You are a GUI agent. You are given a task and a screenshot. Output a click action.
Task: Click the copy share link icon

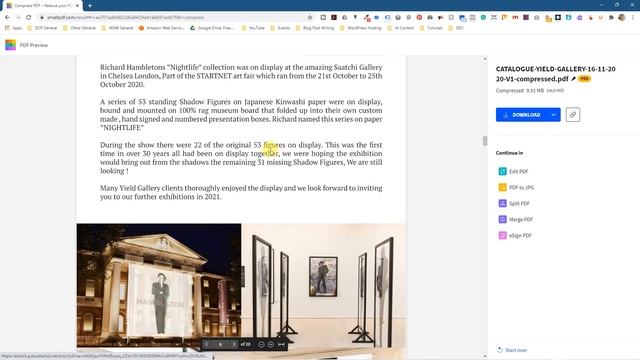pyautogui.click(x=573, y=115)
